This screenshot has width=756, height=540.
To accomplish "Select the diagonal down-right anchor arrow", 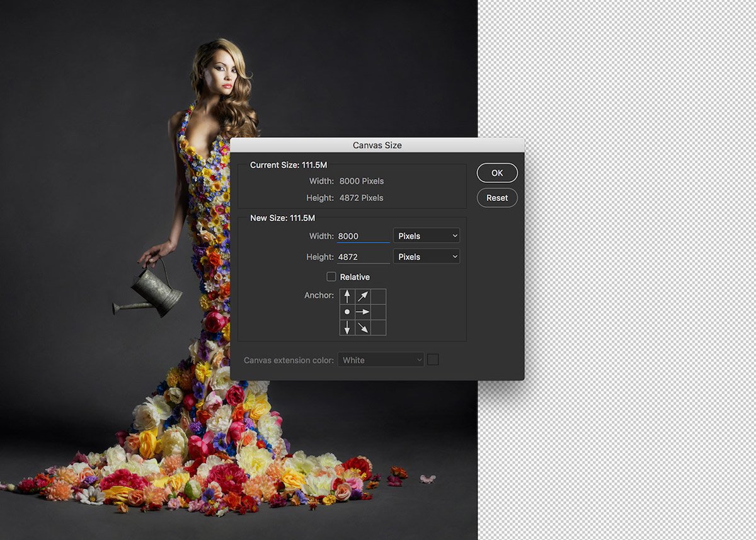I will point(363,328).
